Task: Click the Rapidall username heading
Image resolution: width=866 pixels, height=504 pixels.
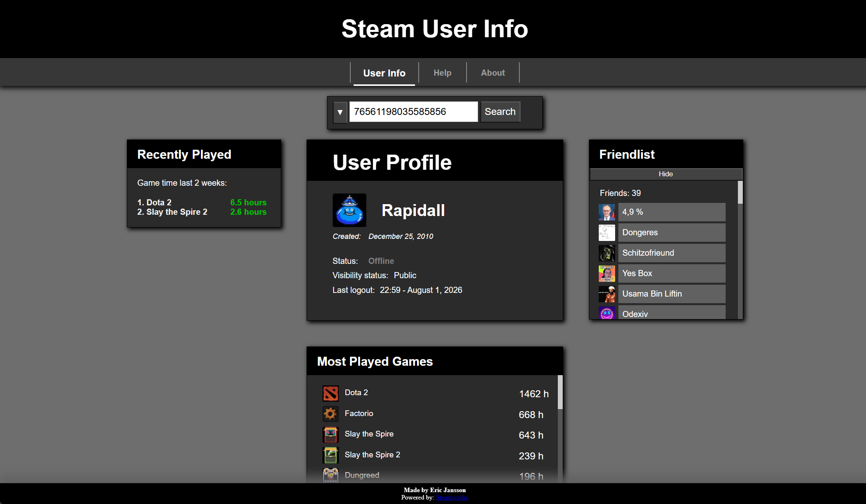Action: click(413, 210)
